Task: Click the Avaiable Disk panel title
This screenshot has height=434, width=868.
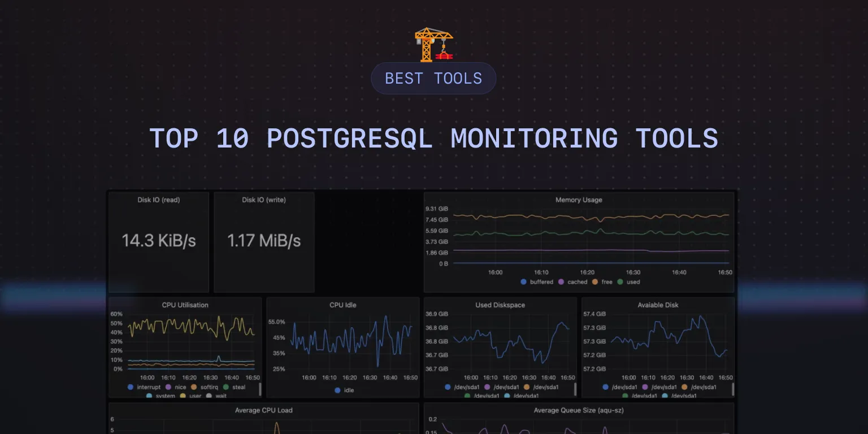Action: [x=658, y=305]
